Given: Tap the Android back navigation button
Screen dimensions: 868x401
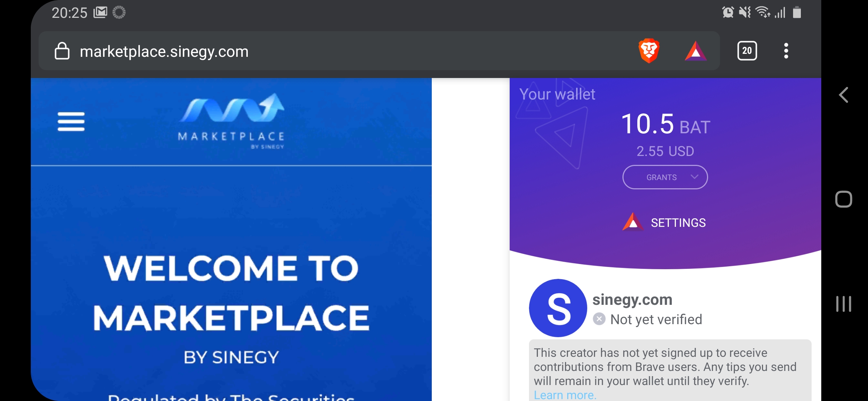Looking at the screenshot, I should click(844, 95).
